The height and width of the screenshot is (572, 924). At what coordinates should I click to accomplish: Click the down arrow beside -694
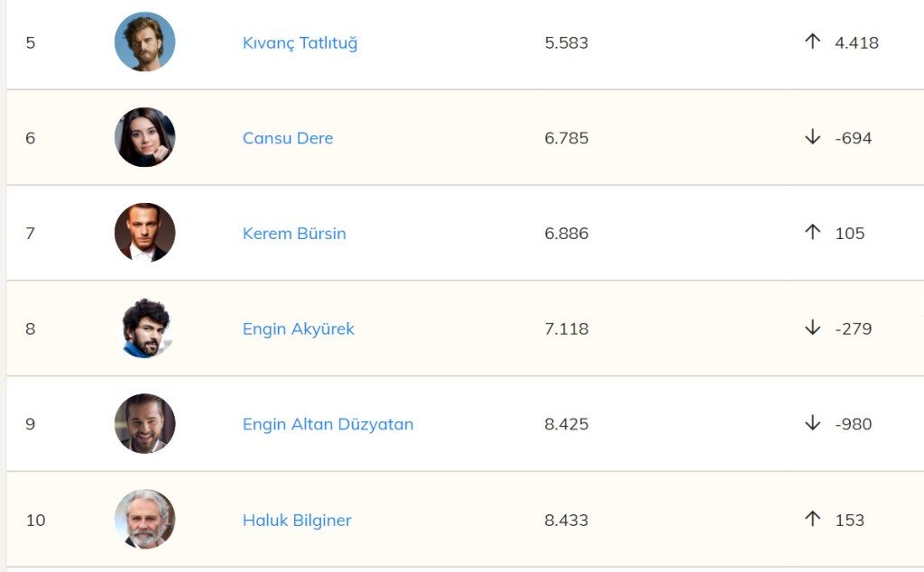pyautogui.click(x=812, y=137)
